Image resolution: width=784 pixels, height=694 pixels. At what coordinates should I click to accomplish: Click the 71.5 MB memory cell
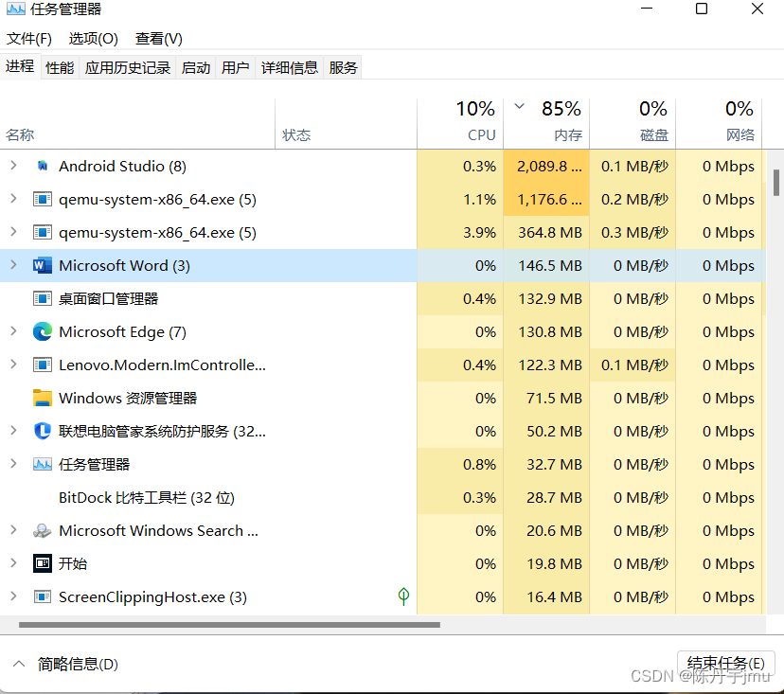tap(546, 398)
